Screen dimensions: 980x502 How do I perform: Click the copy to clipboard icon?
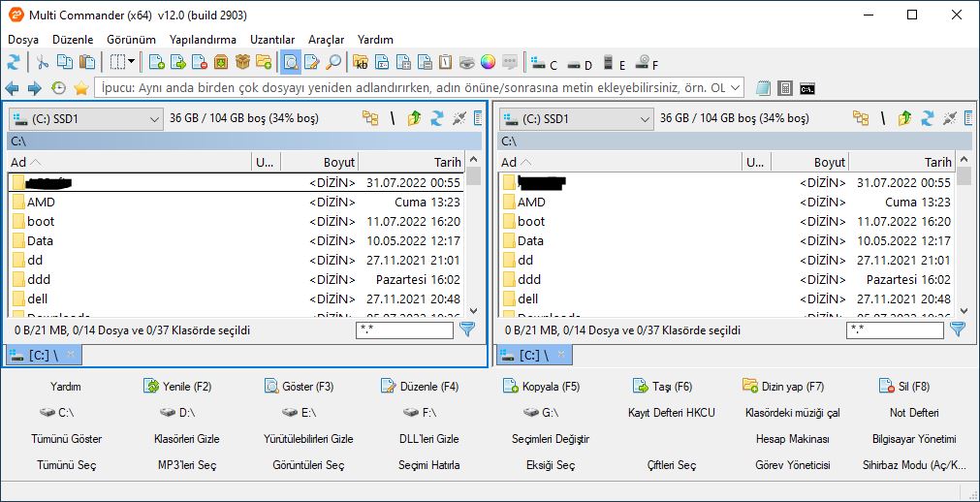pos(64,62)
